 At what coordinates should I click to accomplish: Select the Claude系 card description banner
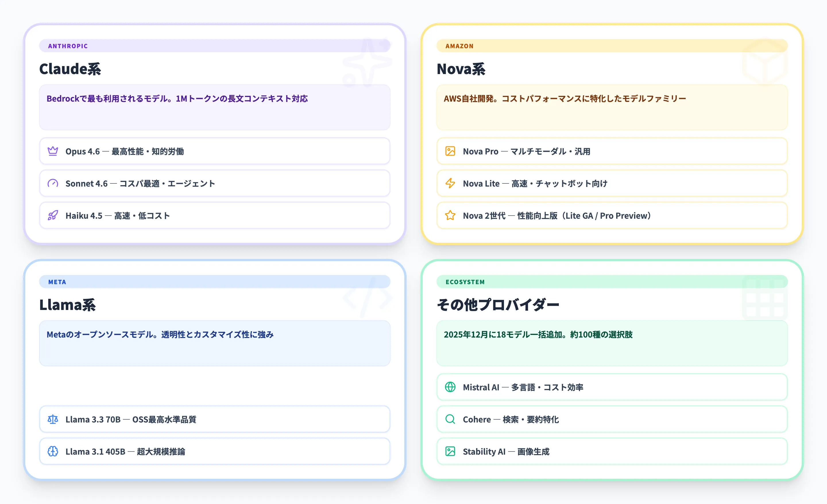pos(215,107)
